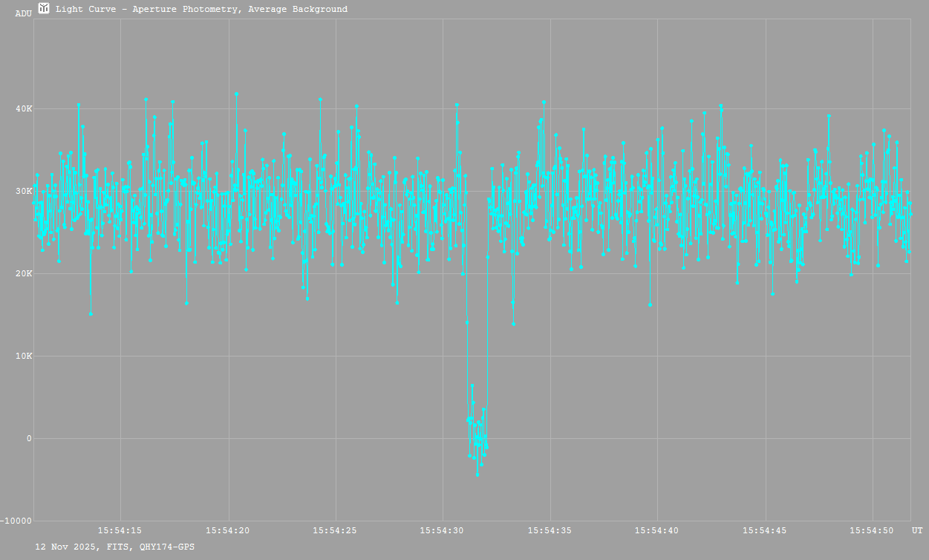Click the 0 tick label on the y-axis
Viewport: 929px width, 560px height.
click(x=29, y=438)
